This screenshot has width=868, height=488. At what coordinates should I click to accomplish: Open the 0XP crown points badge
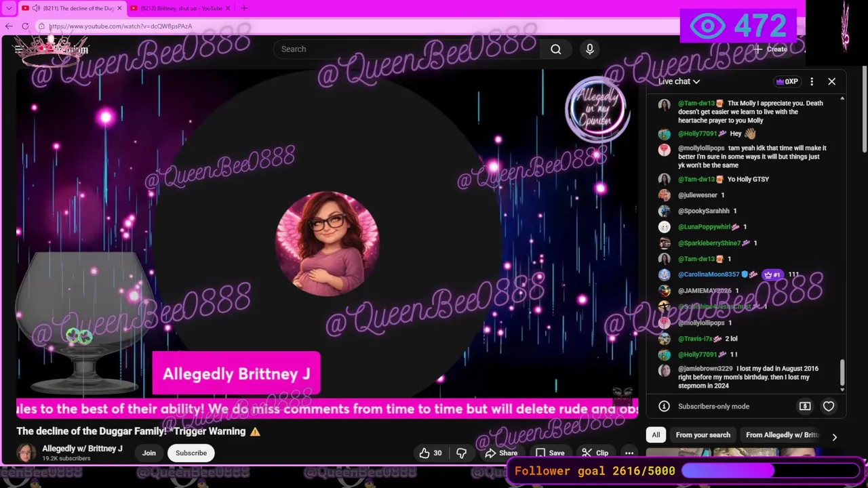tap(787, 81)
